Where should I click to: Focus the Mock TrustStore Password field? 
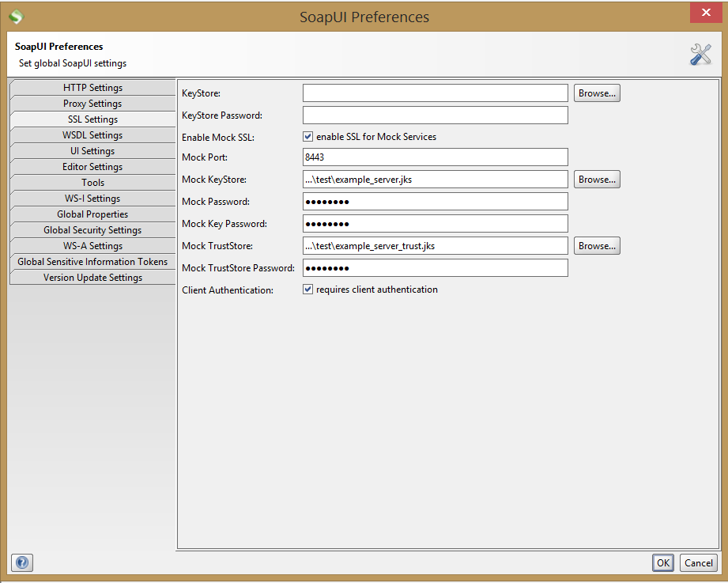435,268
